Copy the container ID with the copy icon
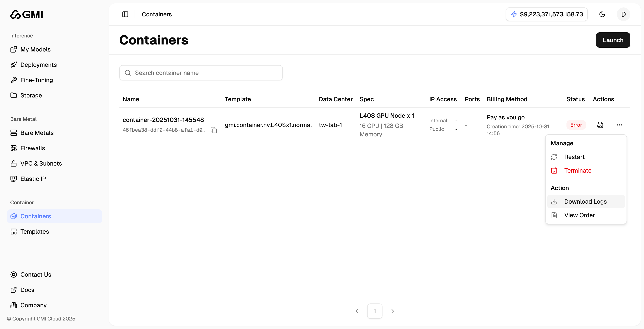The width and height of the screenshot is (644, 329). coord(214,130)
